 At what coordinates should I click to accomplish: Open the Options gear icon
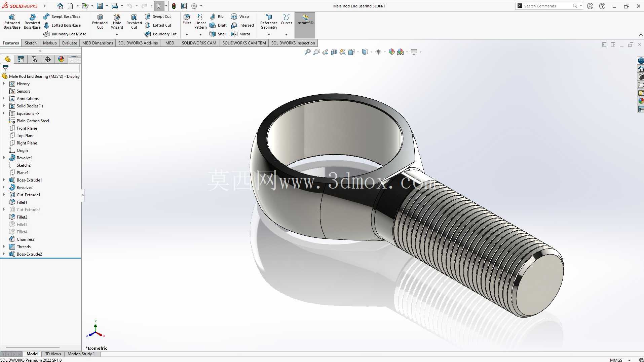[194, 6]
